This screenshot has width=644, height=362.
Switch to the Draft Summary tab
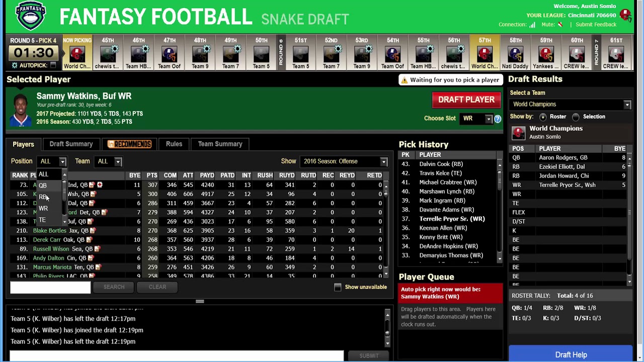point(71,144)
